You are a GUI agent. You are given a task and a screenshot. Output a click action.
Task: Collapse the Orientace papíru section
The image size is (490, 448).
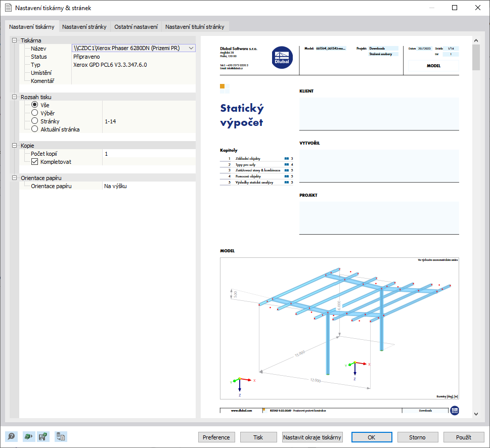coord(14,178)
